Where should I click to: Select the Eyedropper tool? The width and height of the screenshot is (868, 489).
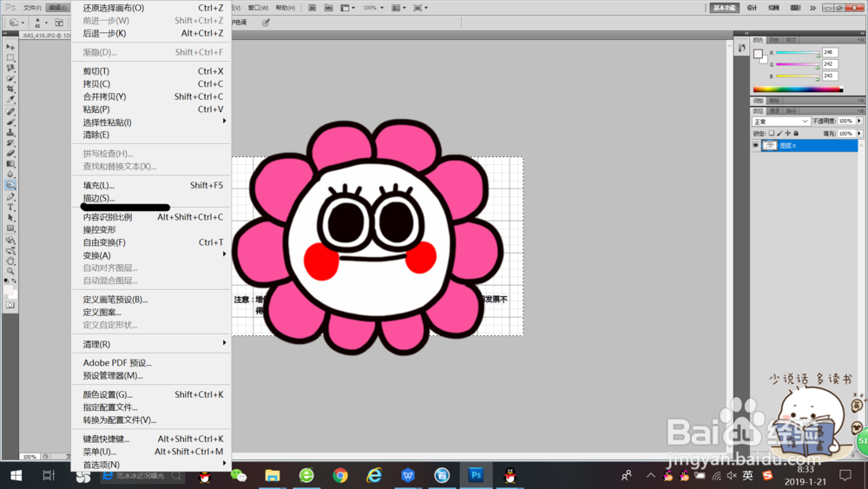tap(10, 100)
